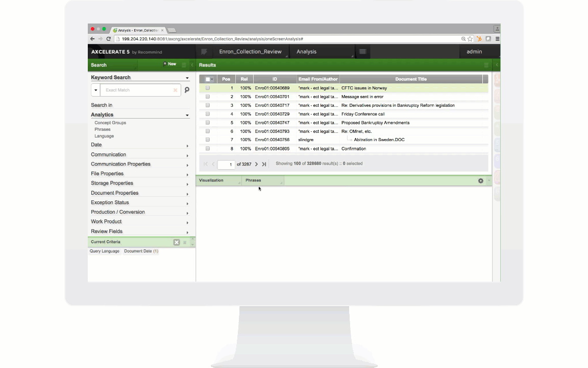
Task: Clear the Current Criteria with the X icon
Action: (176, 242)
